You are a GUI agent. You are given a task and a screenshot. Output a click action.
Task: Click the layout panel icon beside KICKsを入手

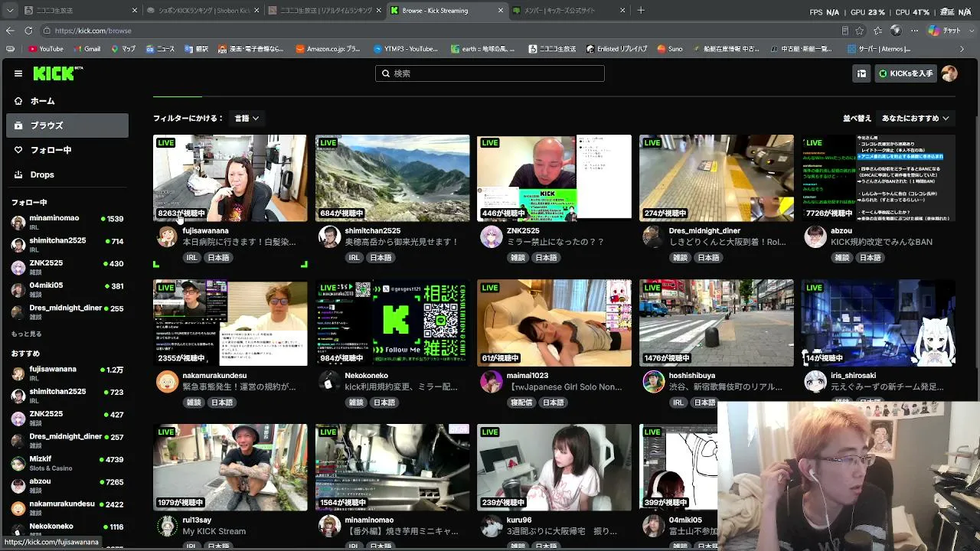pos(861,73)
